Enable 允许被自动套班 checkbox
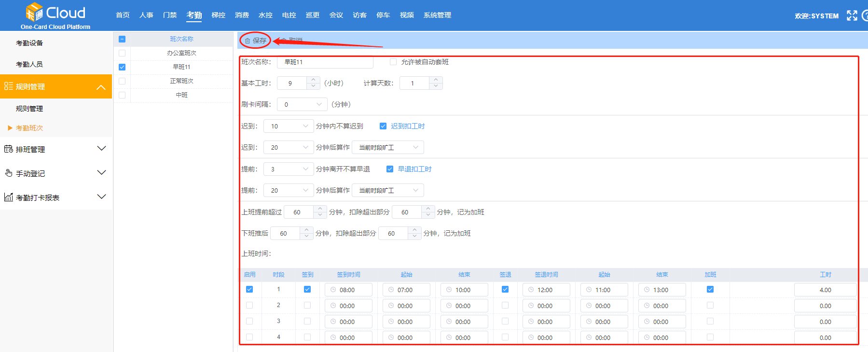868x352 pixels. pyautogui.click(x=393, y=62)
